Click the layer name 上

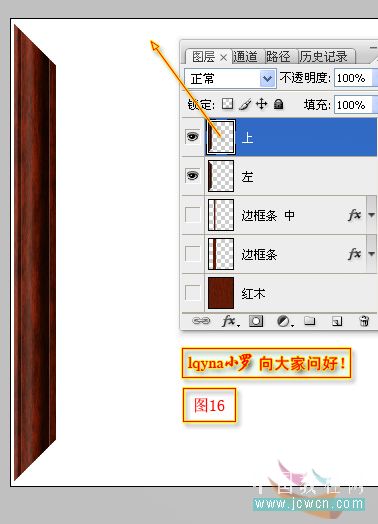coord(247,137)
